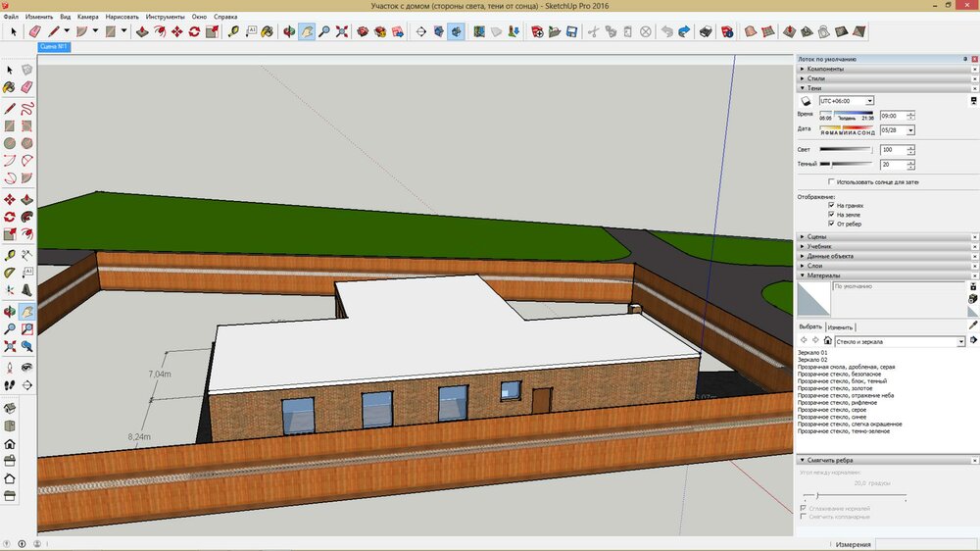
Task: Open the 'Камера' menu
Action: [x=87, y=17]
